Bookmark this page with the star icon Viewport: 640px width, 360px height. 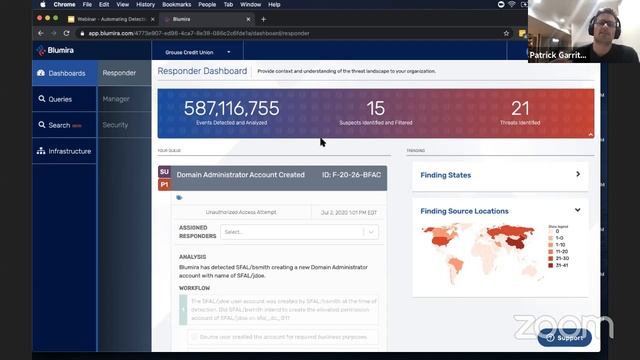click(x=506, y=33)
